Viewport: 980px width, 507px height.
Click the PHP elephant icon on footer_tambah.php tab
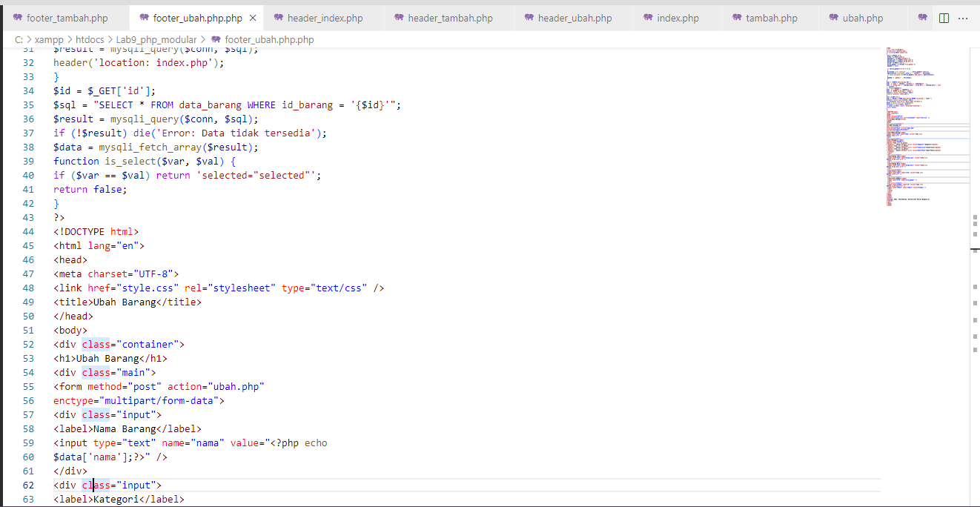pos(16,16)
